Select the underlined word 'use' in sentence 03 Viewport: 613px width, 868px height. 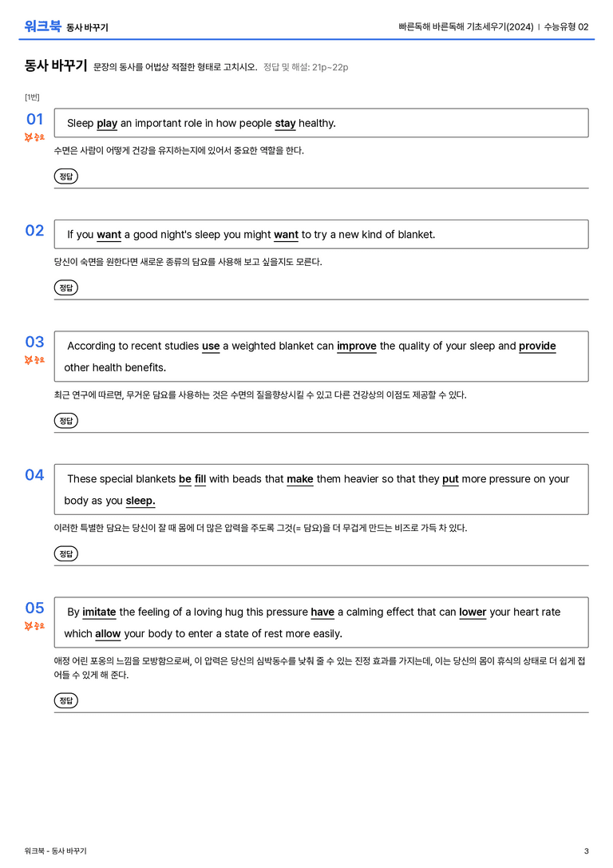click(x=211, y=346)
